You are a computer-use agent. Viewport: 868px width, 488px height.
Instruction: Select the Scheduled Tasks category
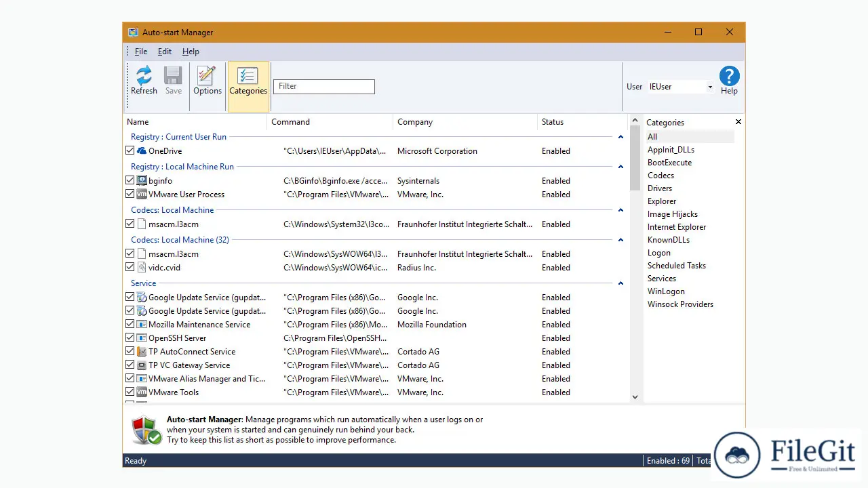676,266
